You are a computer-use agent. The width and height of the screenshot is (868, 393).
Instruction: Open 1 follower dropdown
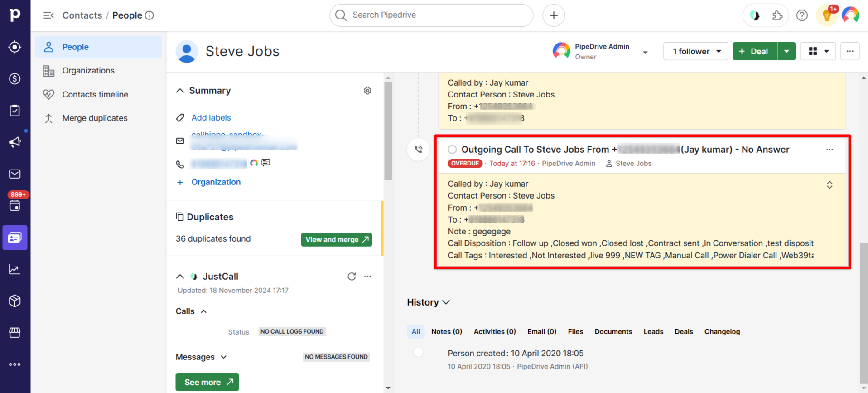(x=696, y=51)
